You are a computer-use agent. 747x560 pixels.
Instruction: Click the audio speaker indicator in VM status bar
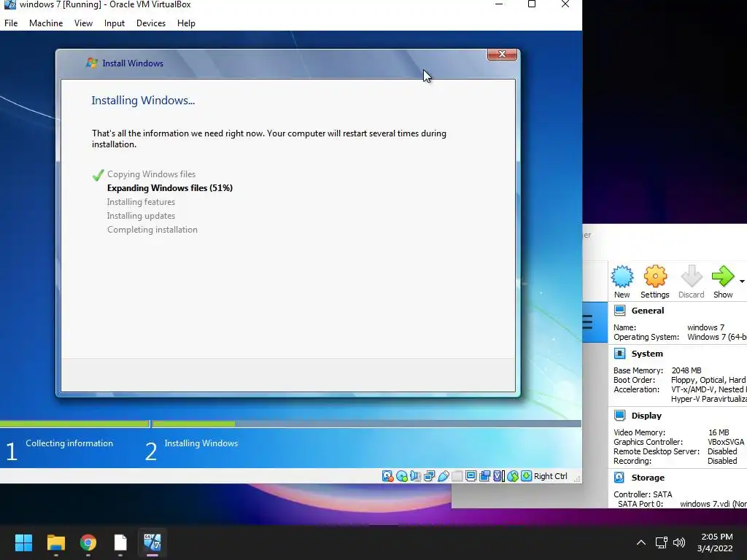[x=415, y=476]
